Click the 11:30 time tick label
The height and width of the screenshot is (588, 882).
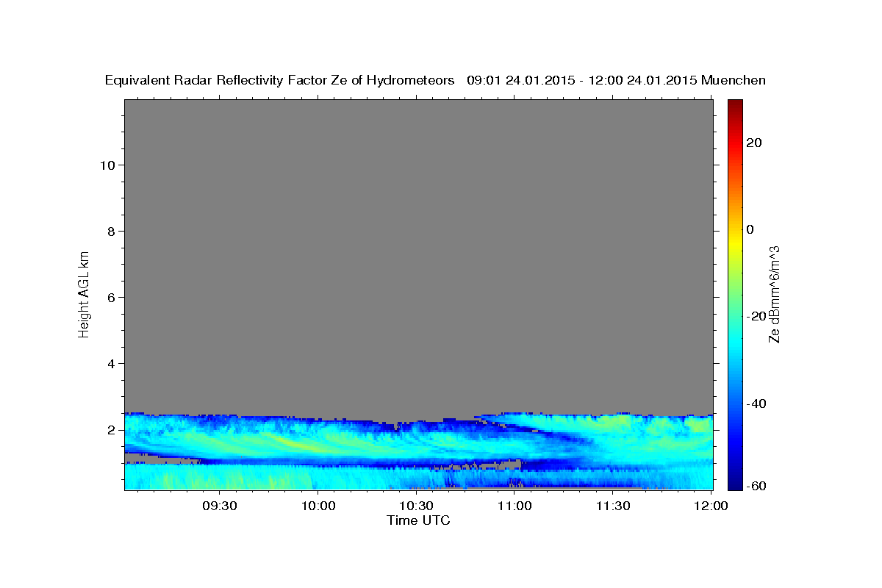[612, 506]
